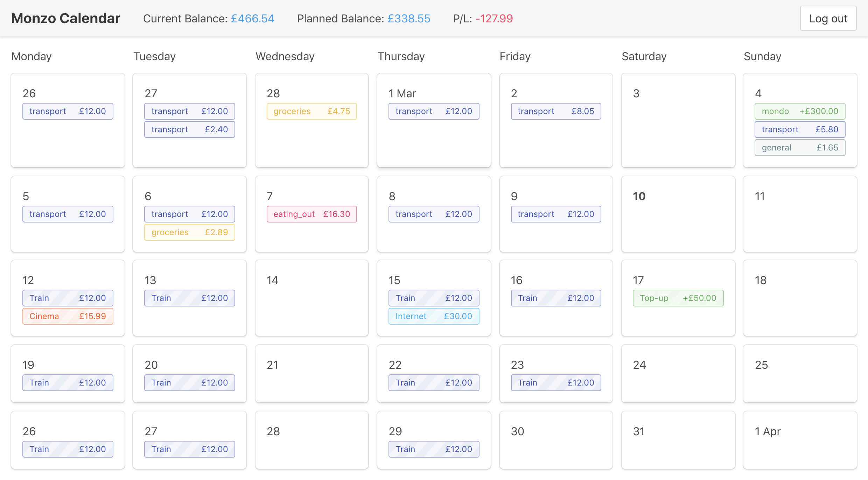Click the Log out button

(x=828, y=18)
